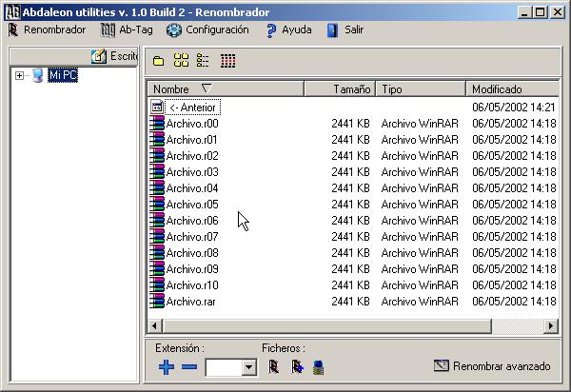
Task: Click the third Ficheros stamp icon
Action: 319,366
